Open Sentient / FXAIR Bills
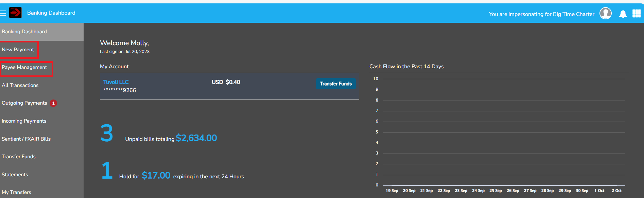 [x=26, y=139]
